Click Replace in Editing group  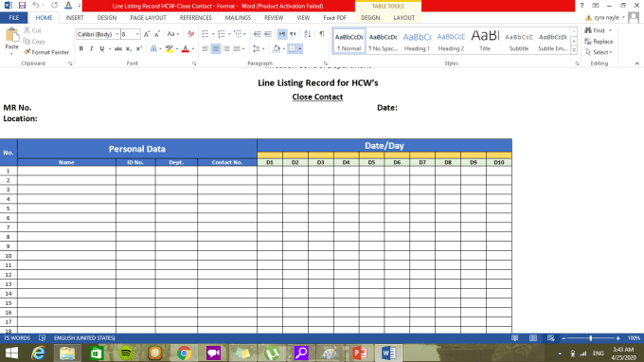pyautogui.click(x=599, y=42)
